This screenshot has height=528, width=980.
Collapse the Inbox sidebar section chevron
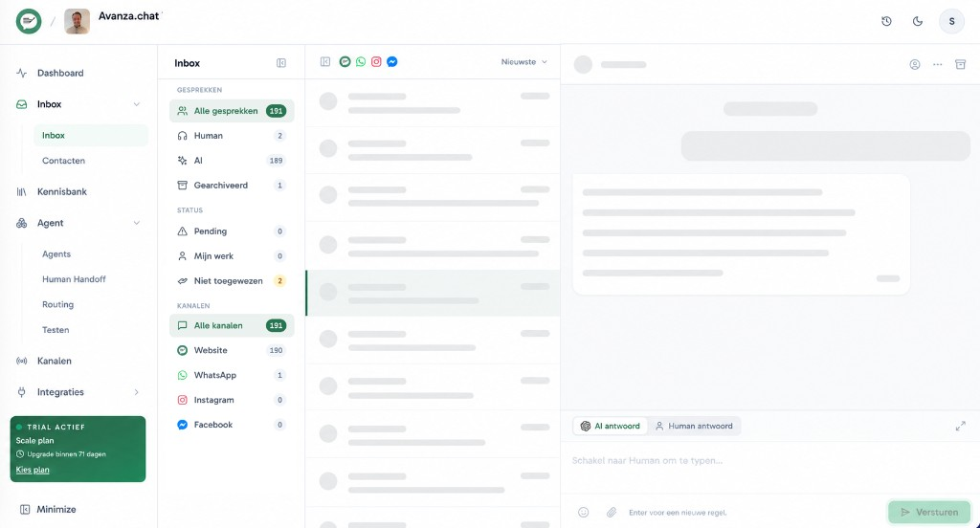point(136,104)
